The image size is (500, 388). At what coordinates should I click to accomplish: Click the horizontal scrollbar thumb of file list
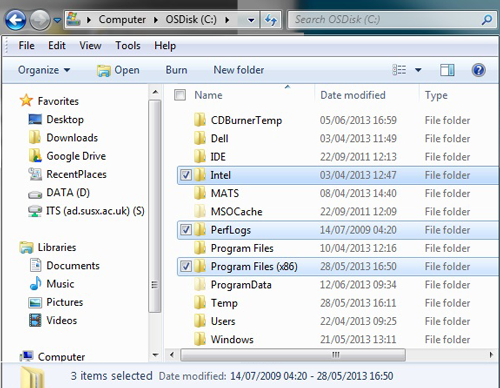pos(293,355)
